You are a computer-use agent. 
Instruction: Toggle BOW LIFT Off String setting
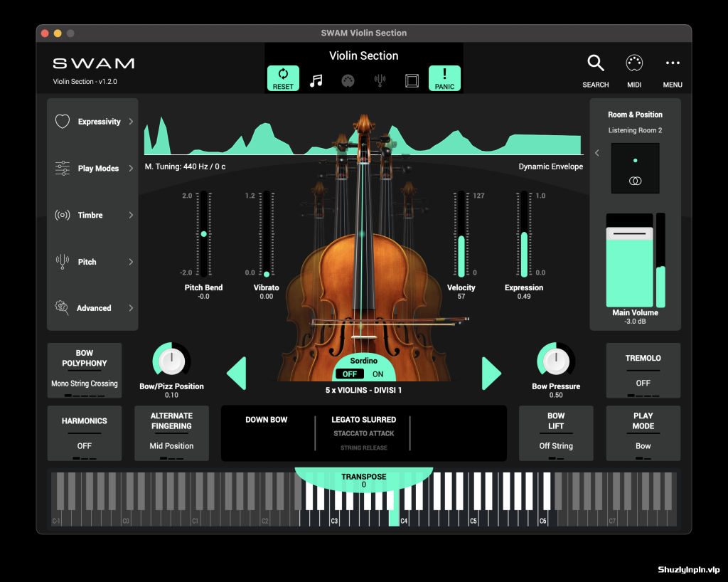pyautogui.click(x=556, y=433)
